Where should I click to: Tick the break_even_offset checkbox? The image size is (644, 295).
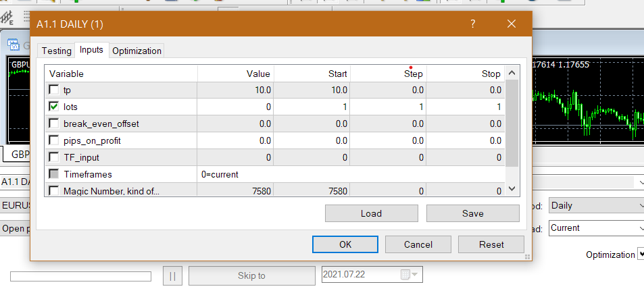[54, 124]
